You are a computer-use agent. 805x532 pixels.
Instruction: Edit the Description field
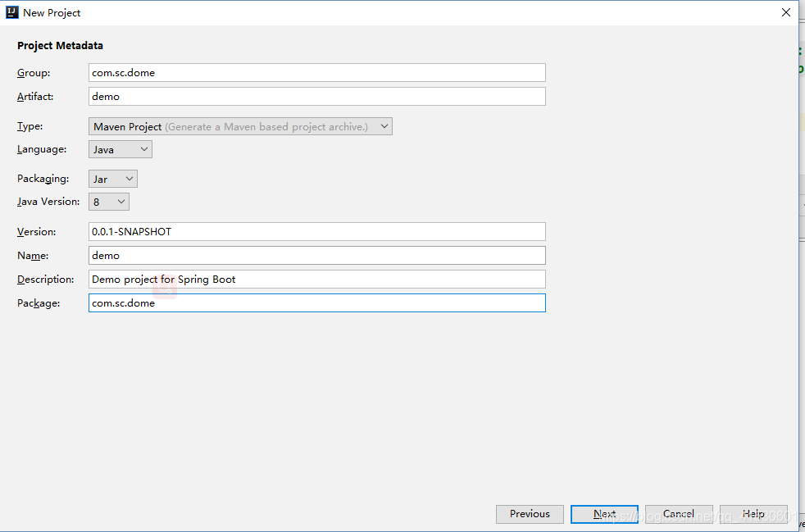(316, 280)
